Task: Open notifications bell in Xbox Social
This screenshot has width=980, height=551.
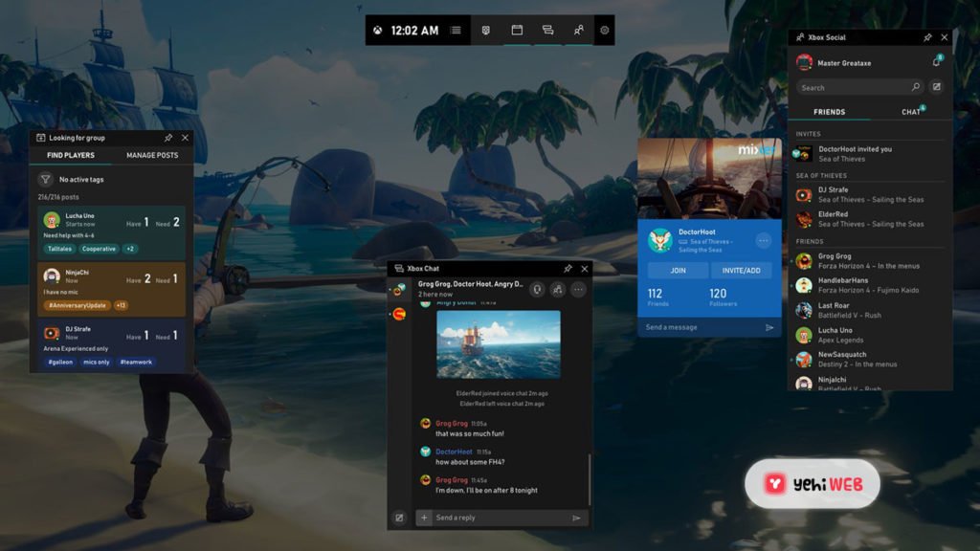Action: tap(936, 62)
